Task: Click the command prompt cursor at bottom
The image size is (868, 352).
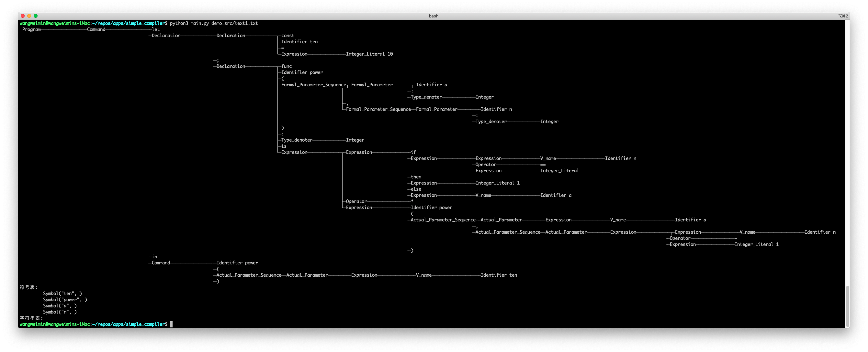Action: (x=171, y=324)
